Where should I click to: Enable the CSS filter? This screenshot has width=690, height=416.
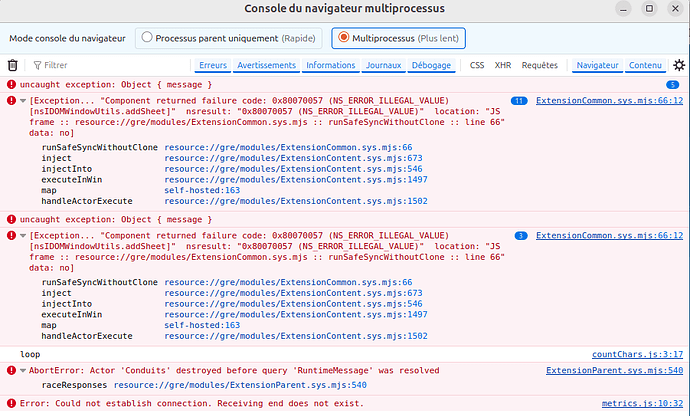point(477,65)
